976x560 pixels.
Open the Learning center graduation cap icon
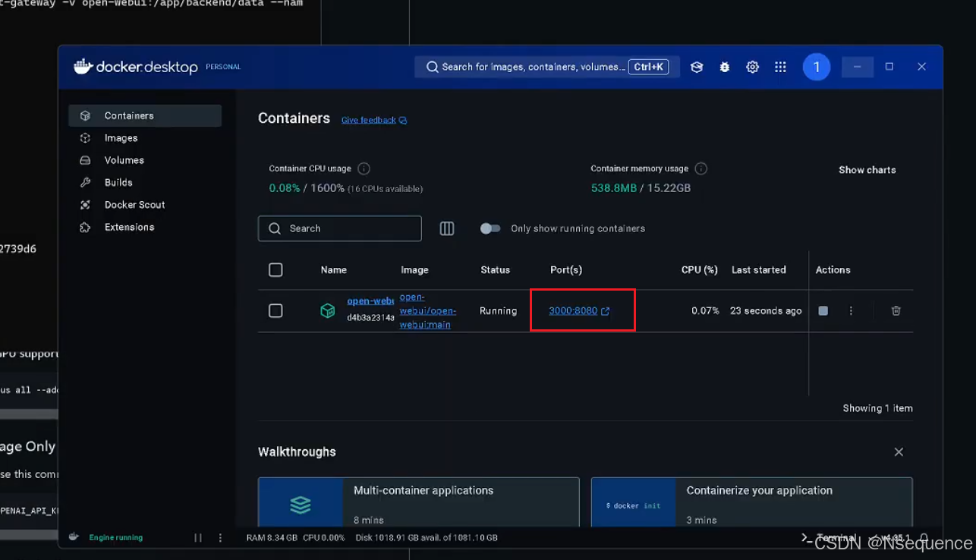pyautogui.click(x=697, y=67)
